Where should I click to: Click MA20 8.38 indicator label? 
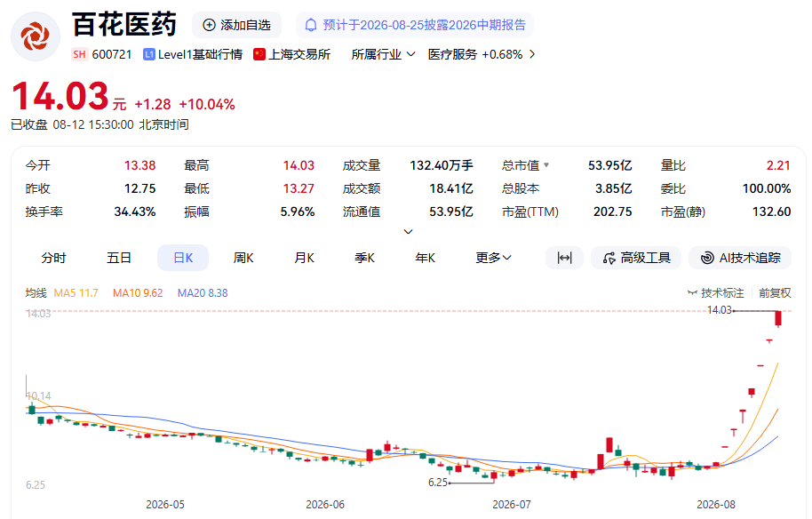pyautogui.click(x=203, y=293)
